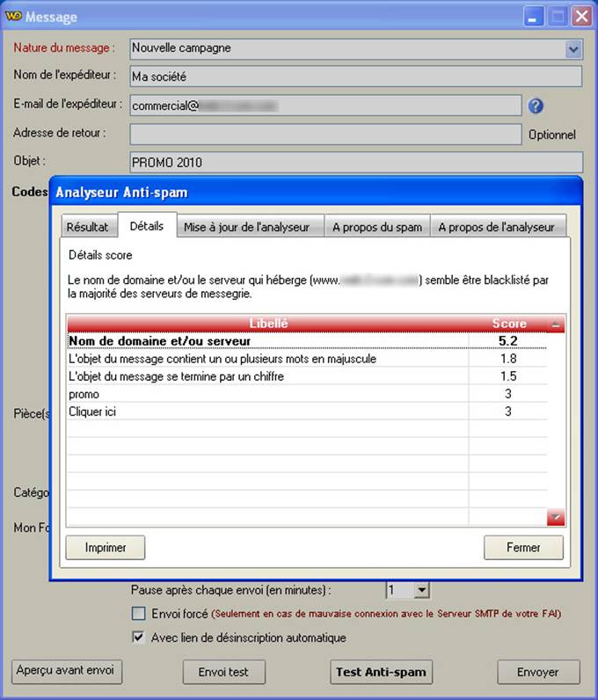This screenshot has height=700, width=598.
Task: Click the Fermer button
Action: [x=523, y=547]
